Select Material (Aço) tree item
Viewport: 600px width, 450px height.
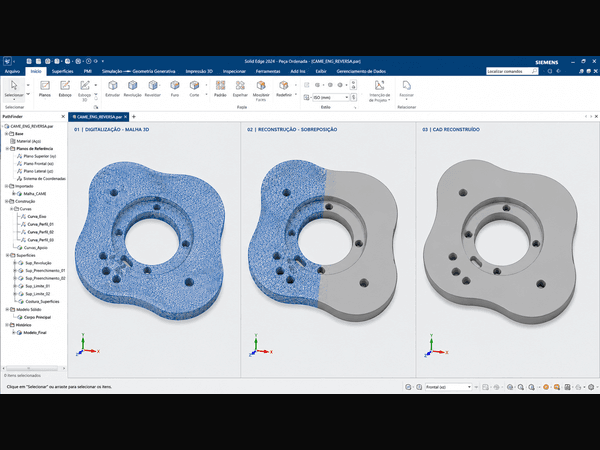25,141
